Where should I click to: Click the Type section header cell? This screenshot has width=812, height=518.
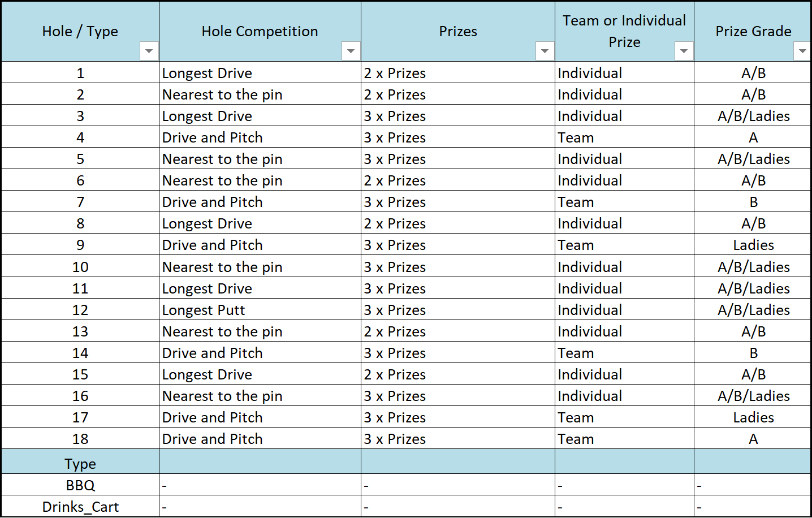point(80,464)
